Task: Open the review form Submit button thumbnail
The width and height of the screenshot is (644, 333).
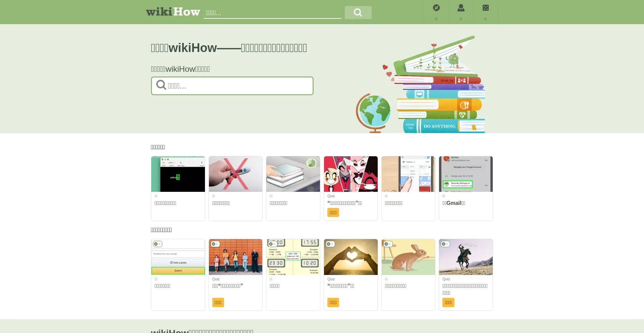Action: pyautogui.click(x=178, y=257)
